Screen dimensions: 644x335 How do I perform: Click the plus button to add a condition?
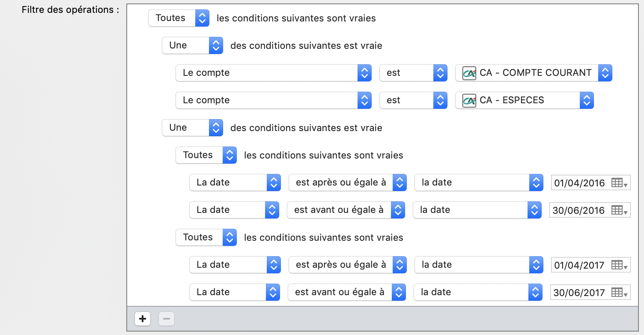pos(143,319)
